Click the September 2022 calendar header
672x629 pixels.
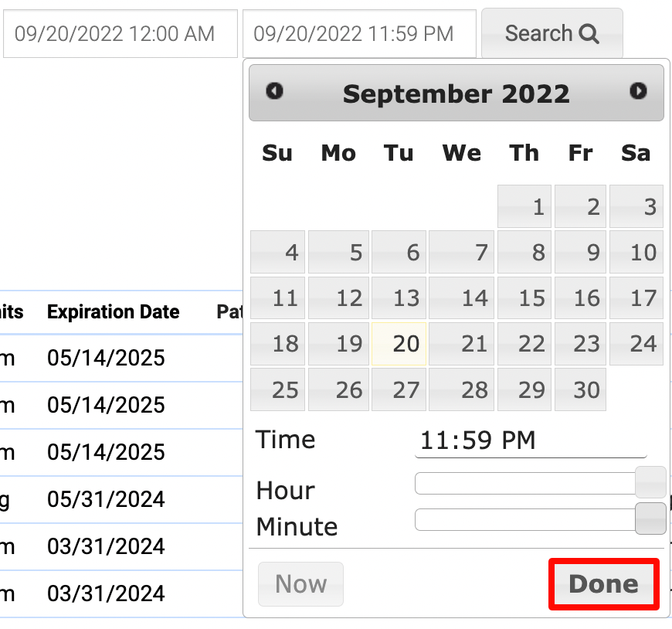456,93
